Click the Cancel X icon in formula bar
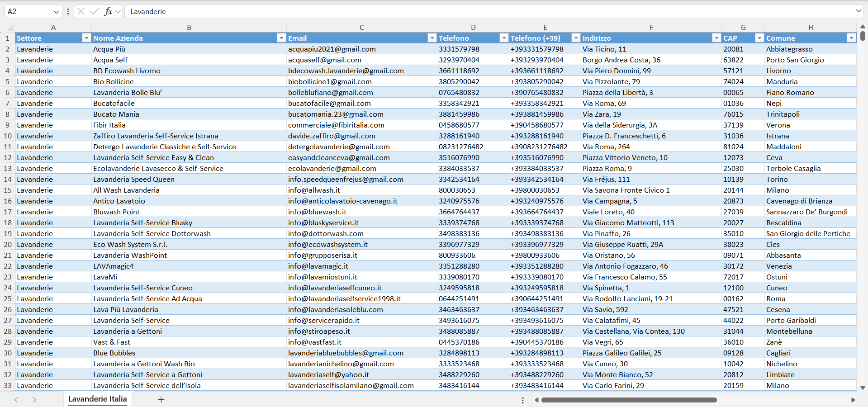This screenshot has width=868, height=407. (81, 11)
